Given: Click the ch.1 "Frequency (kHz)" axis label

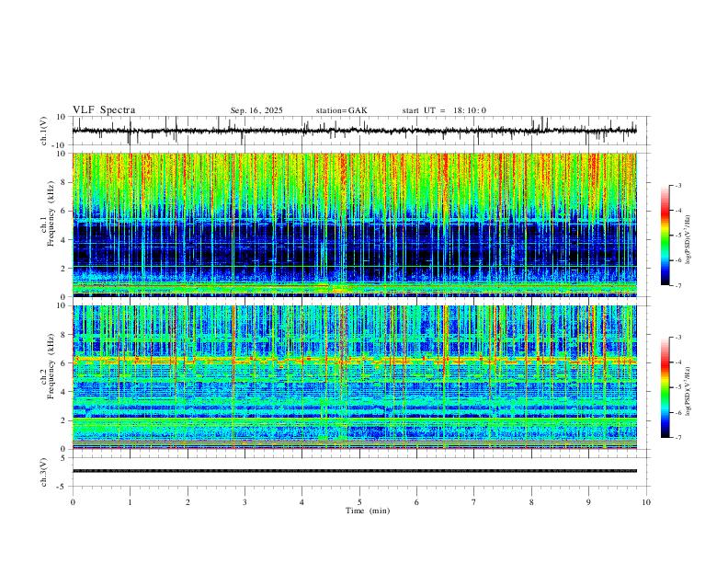Looking at the screenshot, I should click(51, 214).
